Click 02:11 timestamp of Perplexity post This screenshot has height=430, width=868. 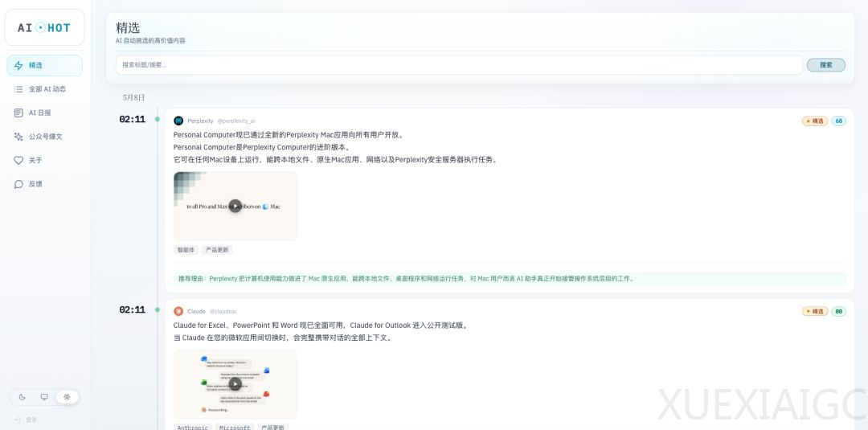[133, 119]
